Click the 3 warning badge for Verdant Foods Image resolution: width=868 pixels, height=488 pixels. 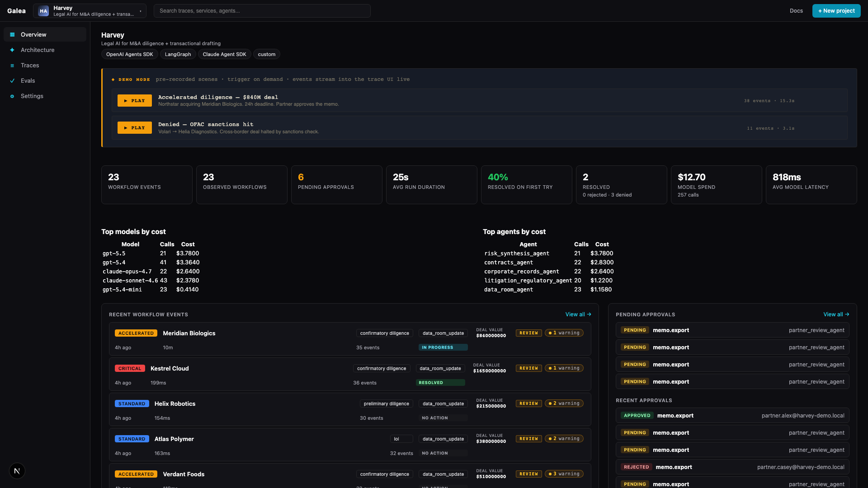(x=564, y=474)
